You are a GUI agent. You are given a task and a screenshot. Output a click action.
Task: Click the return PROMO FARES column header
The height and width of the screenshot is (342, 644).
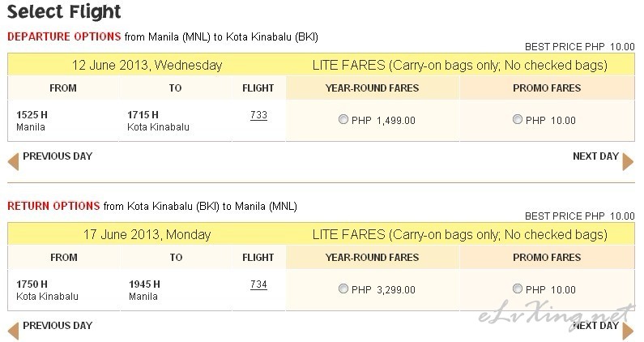coord(547,258)
